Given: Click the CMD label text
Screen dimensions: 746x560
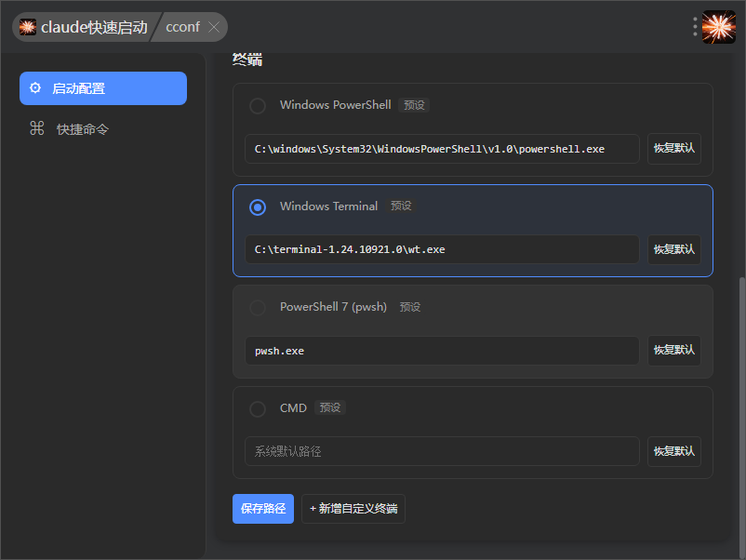Looking at the screenshot, I should click(x=293, y=408).
